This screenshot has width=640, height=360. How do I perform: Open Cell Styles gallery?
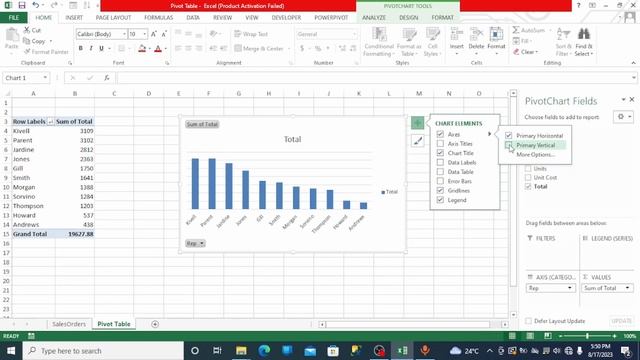432,42
